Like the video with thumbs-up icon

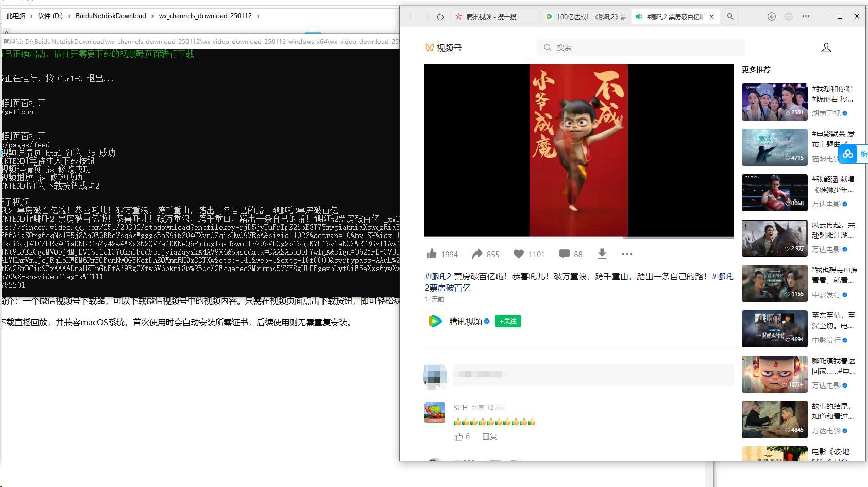point(432,254)
